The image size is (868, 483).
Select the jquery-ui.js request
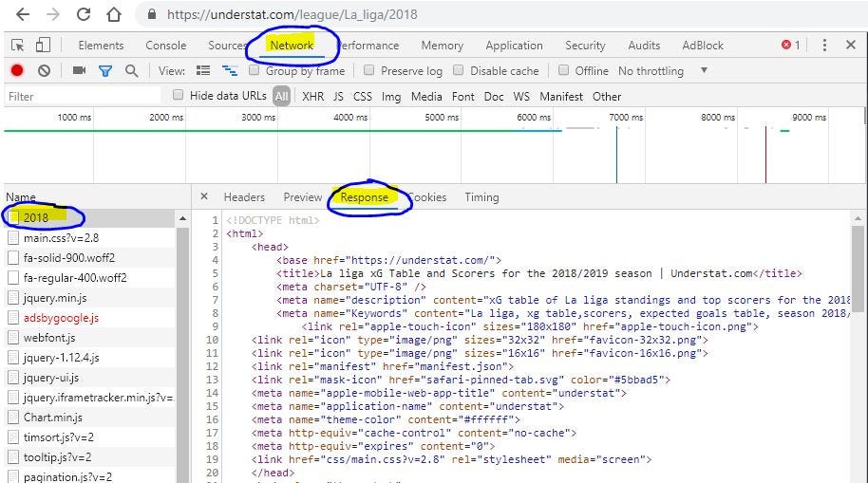click(x=91, y=378)
